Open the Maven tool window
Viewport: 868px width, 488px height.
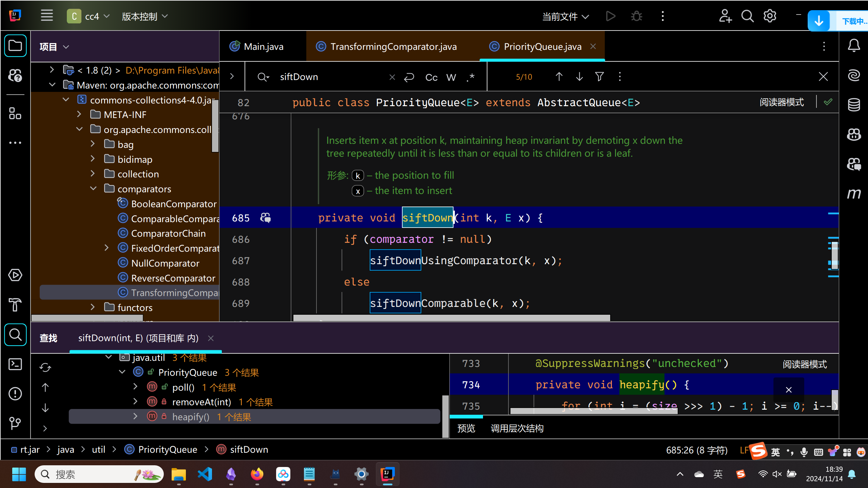(854, 194)
